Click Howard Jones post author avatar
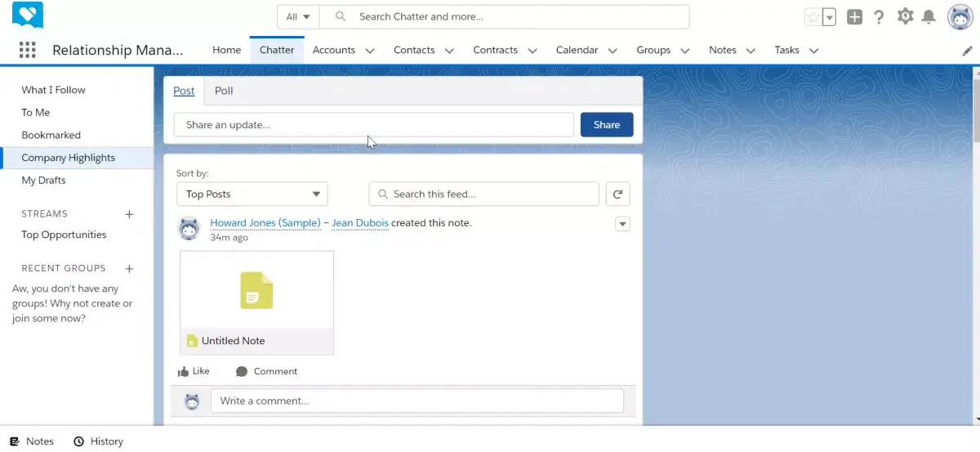Viewport: 980px width, 452px height. pos(189,229)
